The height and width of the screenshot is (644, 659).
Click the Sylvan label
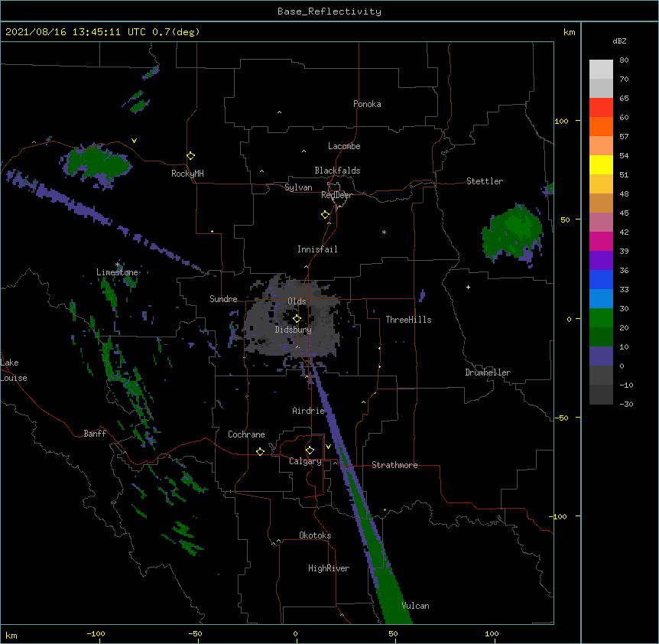[x=298, y=187]
